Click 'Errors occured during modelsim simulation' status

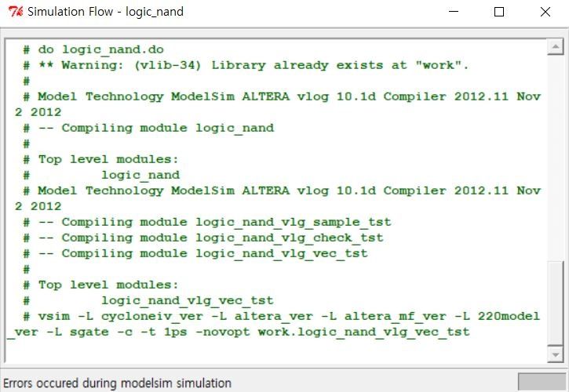(x=117, y=383)
